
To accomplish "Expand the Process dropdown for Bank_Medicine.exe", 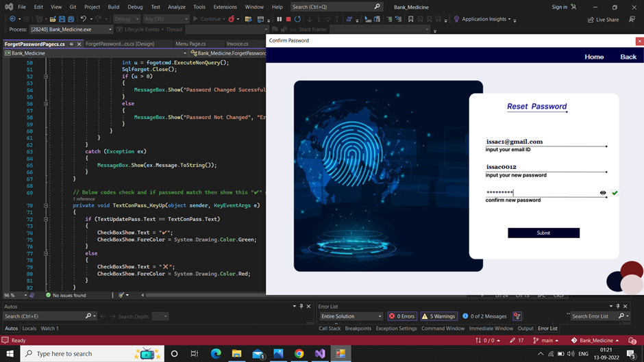I will [x=110, y=30].
